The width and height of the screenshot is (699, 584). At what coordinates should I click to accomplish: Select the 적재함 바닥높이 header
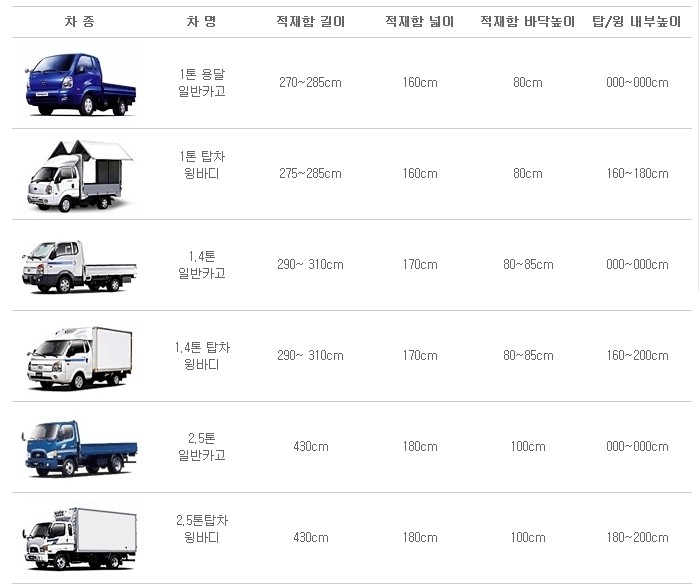[528, 21]
